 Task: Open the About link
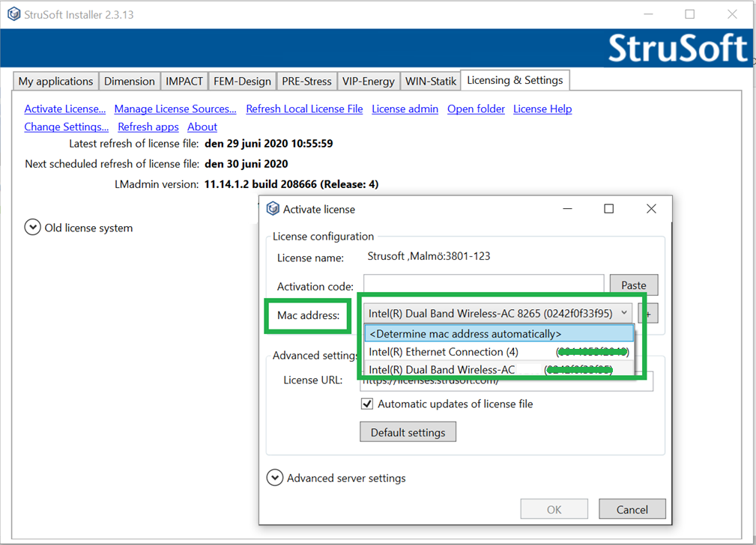click(202, 127)
